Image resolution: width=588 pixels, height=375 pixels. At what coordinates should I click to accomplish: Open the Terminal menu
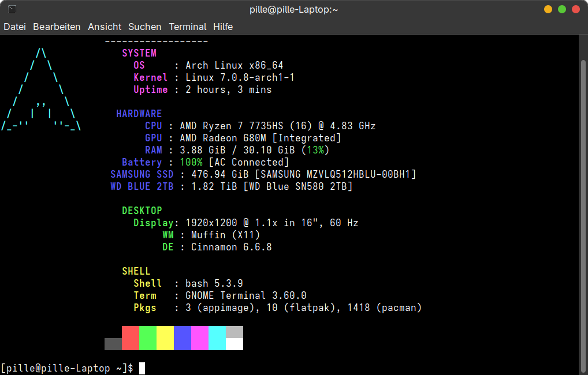pos(188,27)
